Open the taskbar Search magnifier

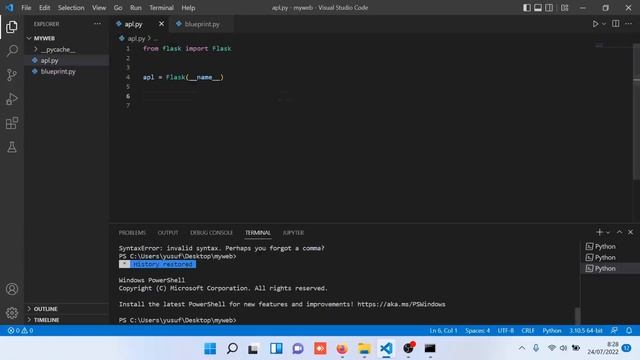pyautogui.click(x=232, y=349)
